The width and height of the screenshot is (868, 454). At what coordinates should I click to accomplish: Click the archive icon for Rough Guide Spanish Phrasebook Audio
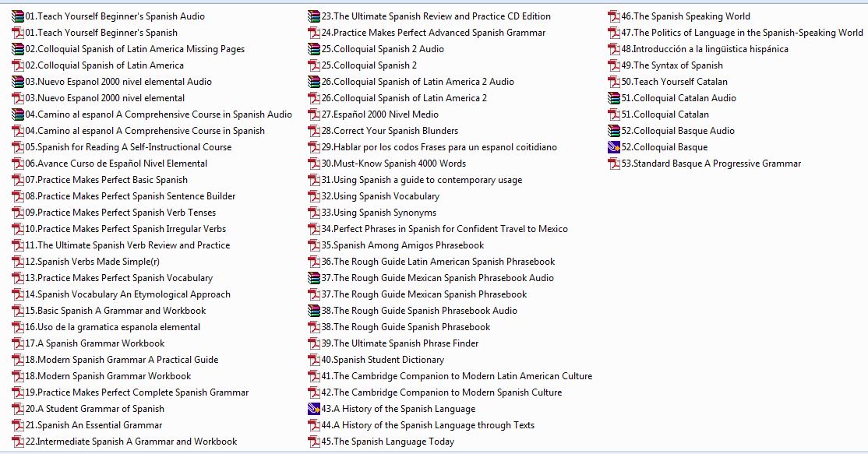(x=314, y=311)
